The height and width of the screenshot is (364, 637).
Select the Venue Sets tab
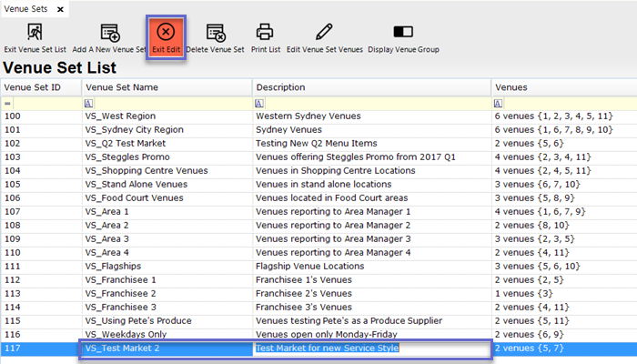point(27,8)
